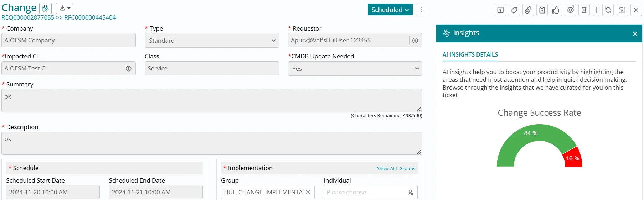Click the hourglass icon in toolbar
644x200 pixels.
(584, 10)
